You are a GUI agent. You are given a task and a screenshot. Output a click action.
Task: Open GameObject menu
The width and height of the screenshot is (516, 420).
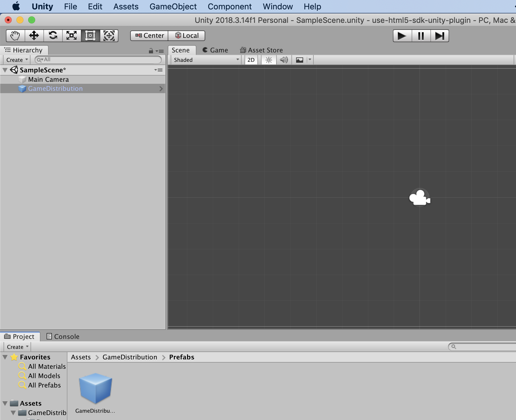pos(173,6)
